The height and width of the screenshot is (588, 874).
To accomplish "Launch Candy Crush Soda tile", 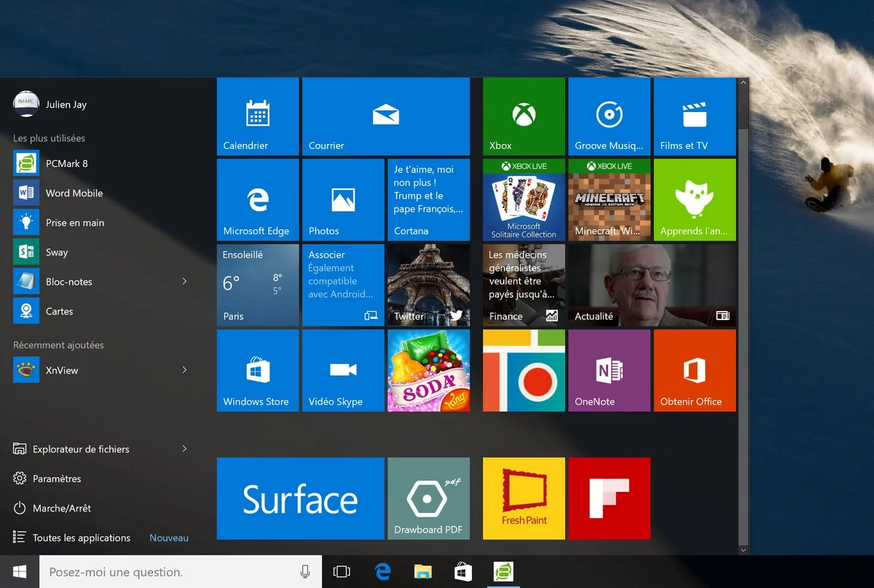I will click(x=428, y=370).
